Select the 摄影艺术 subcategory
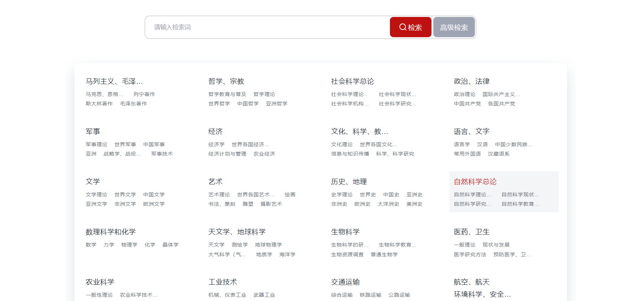 click(x=271, y=204)
